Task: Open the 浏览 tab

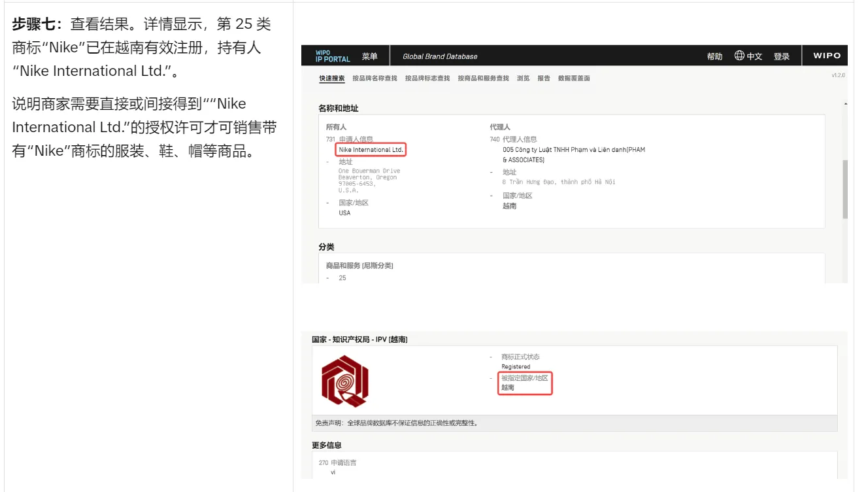Action: (524, 79)
